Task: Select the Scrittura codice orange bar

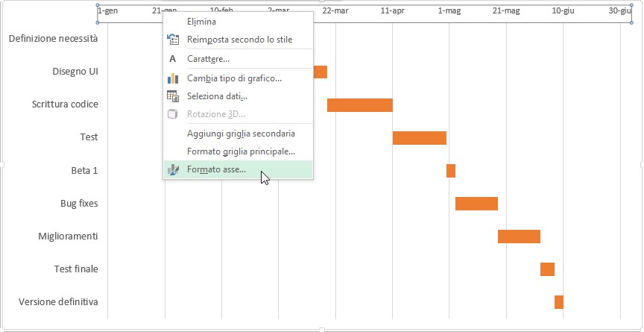Action: pyautogui.click(x=360, y=105)
